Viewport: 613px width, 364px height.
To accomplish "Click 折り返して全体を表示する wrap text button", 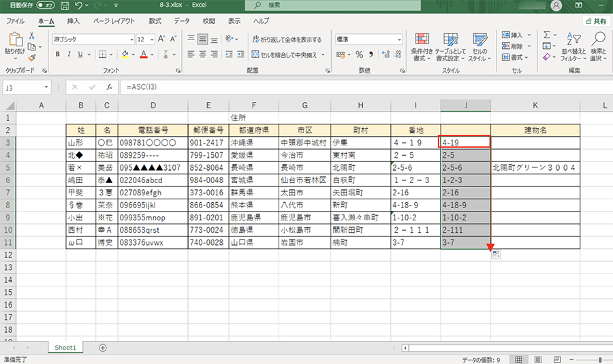I will coord(286,39).
